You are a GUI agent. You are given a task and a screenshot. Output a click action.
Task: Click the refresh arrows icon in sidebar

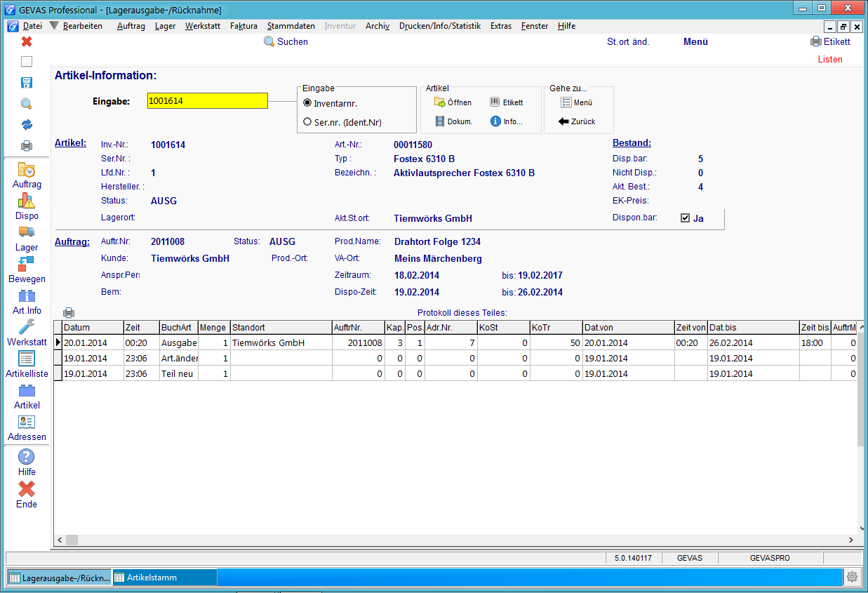tap(27, 125)
